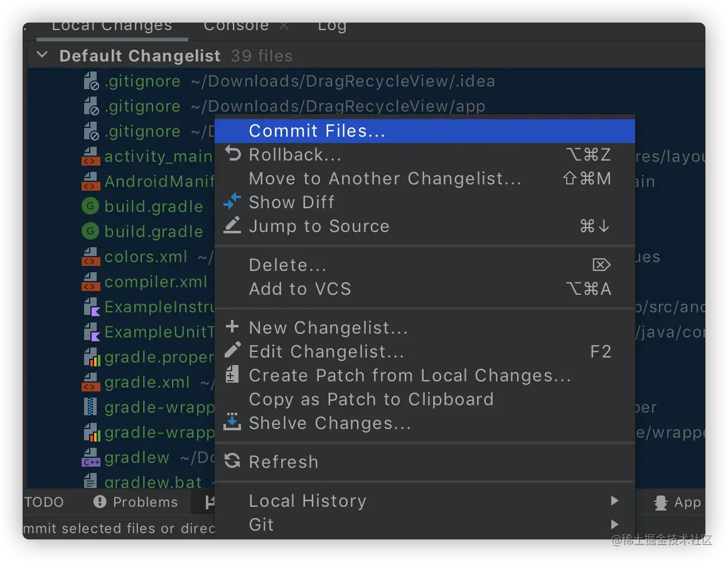Choose Delete from context menu

[x=287, y=265]
